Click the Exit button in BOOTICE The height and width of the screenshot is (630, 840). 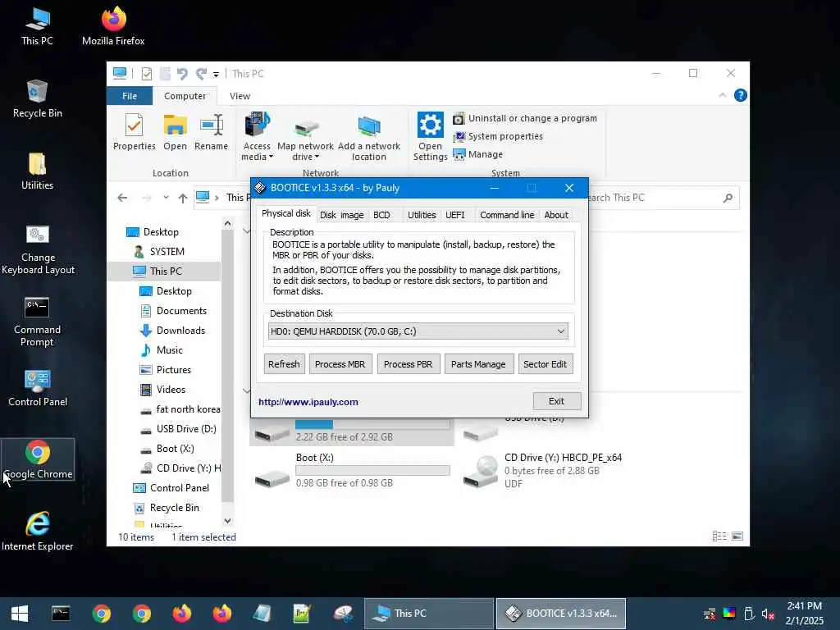tap(557, 400)
